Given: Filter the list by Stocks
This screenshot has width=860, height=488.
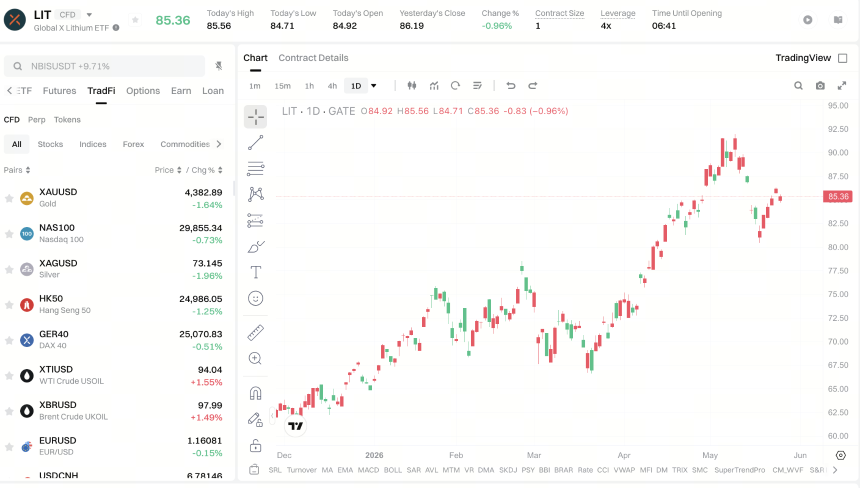Looking at the screenshot, I should coord(50,144).
